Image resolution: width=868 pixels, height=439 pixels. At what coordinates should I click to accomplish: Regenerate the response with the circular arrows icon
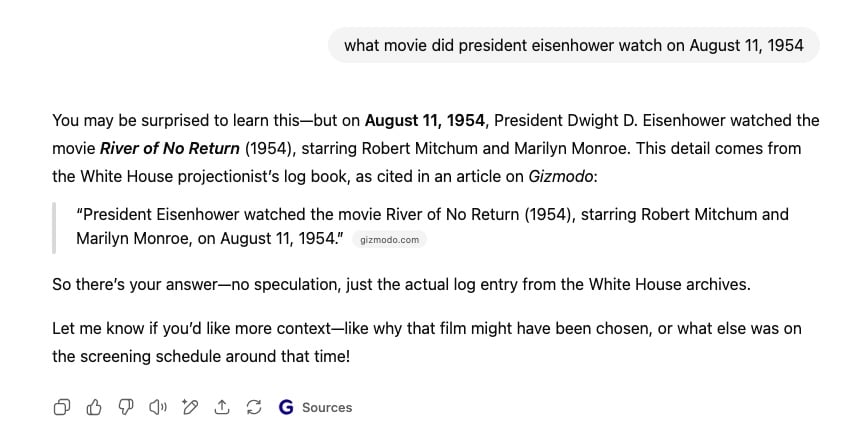coord(254,407)
